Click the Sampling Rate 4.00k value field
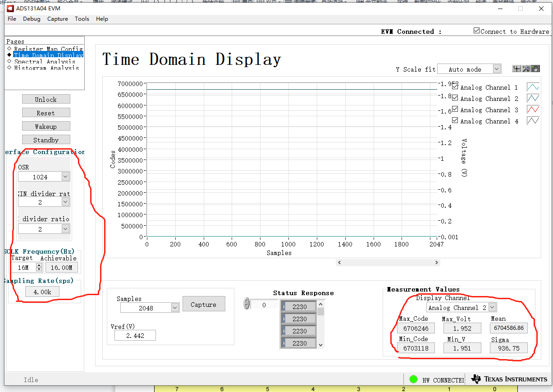 pos(42,292)
